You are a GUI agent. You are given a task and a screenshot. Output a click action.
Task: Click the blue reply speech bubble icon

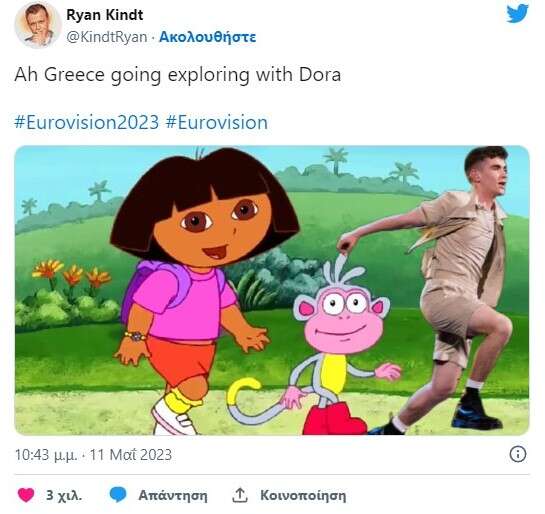(x=118, y=495)
